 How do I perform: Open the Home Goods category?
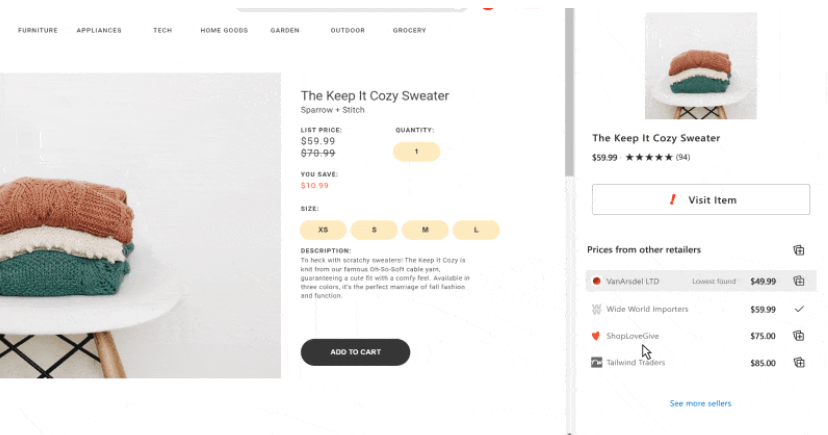pos(224,30)
